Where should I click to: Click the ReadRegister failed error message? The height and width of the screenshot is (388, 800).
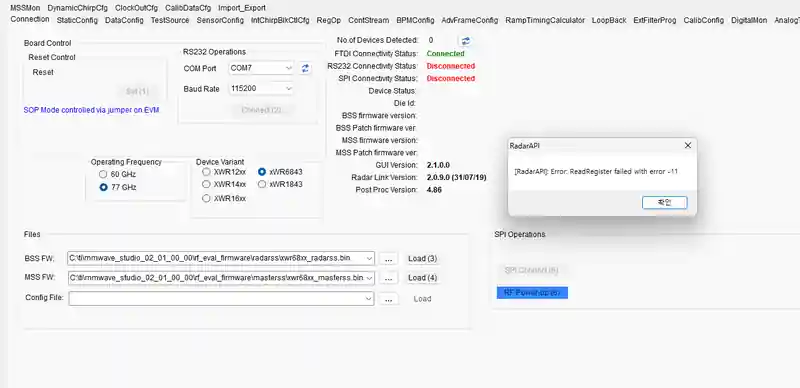pyautogui.click(x=596, y=172)
